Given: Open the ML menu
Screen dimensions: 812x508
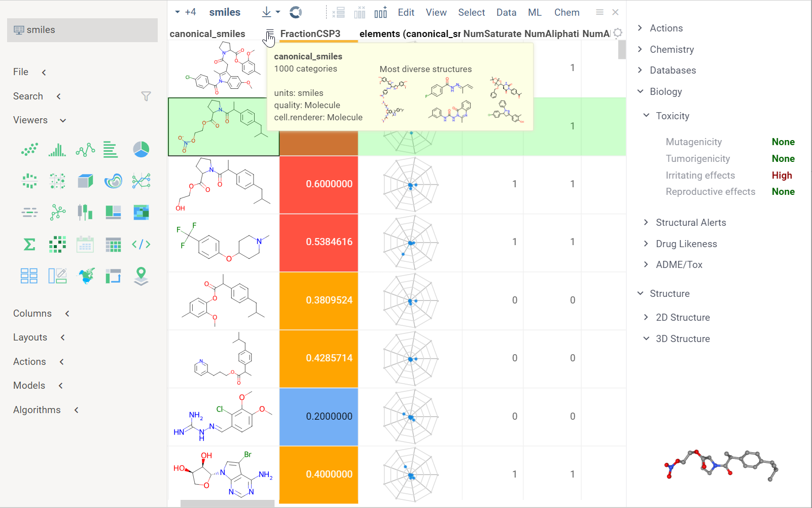Looking at the screenshot, I should point(535,12).
